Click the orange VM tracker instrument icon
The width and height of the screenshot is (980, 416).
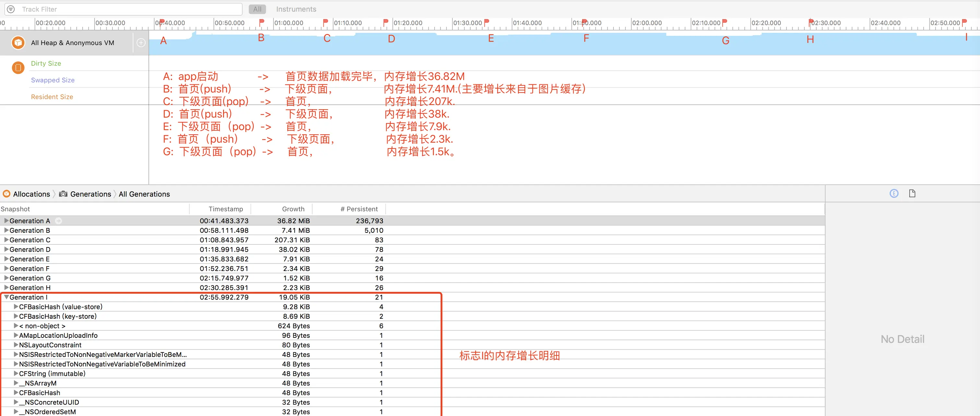[x=18, y=68]
